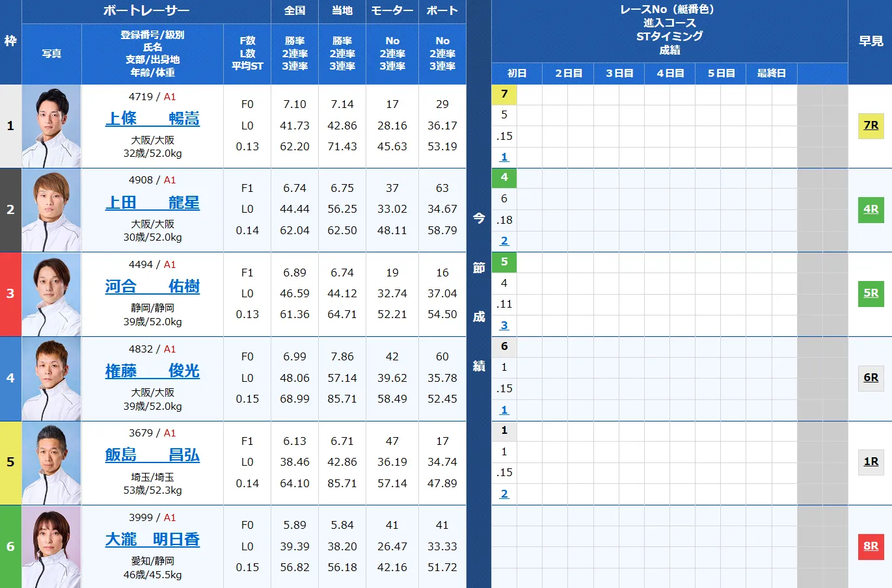Click the red 8R quick-view button
This screenshot has width=892, height=588.
(x=871, y=546)
